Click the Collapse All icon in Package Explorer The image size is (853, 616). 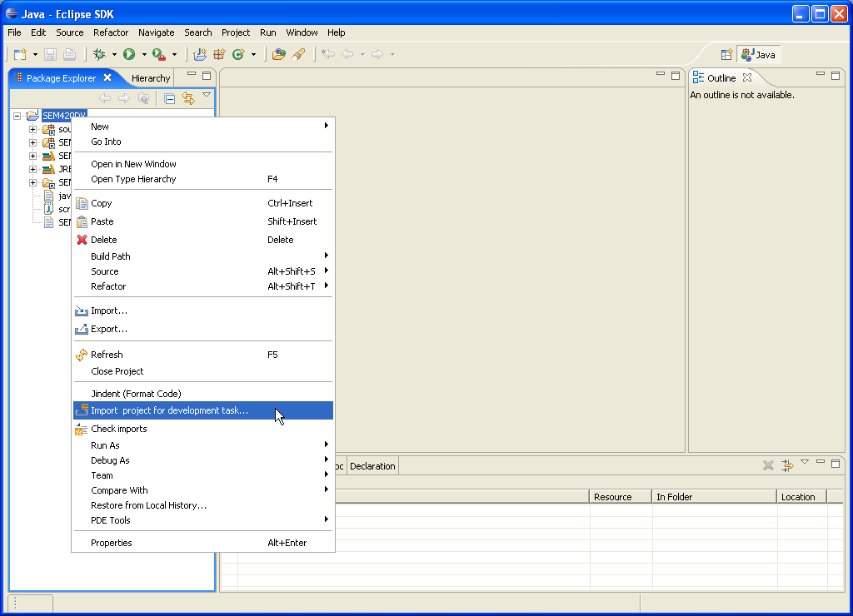tap(169, 98)
